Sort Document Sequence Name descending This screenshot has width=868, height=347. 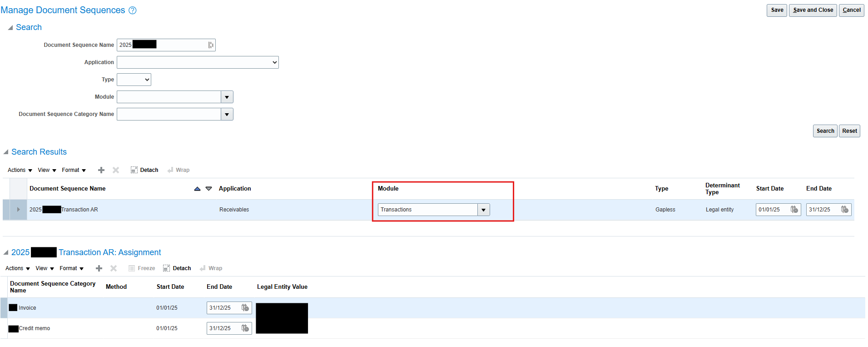[208, 189]
